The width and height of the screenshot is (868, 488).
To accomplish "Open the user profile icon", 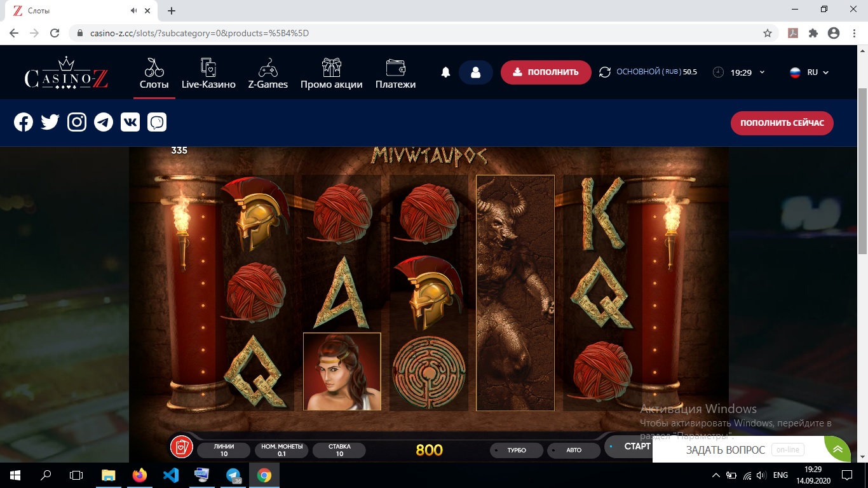I will tap(475, 72).
